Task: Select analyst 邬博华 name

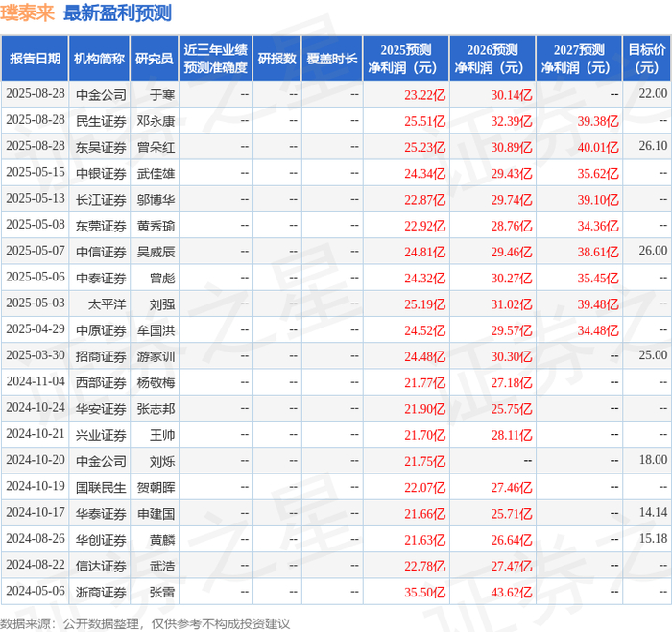Action: click(x=156, y=200)
